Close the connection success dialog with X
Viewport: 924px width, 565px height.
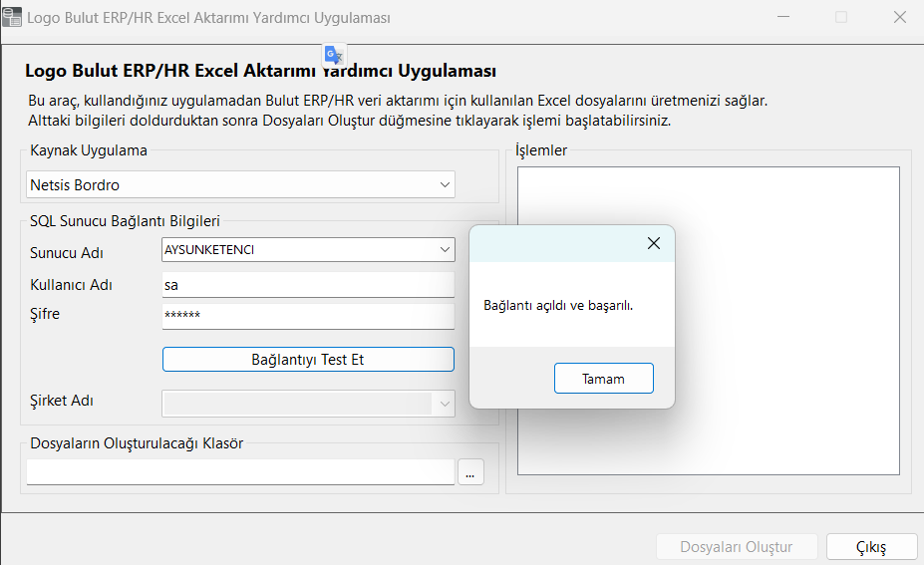pyautogui.click(x=654, y=243)
